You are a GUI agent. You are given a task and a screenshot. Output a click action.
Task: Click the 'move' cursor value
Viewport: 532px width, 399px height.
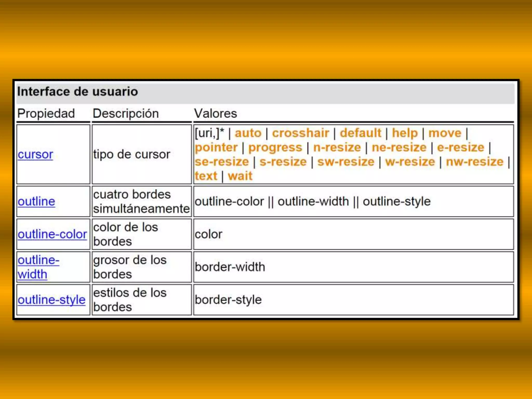[445, 133]
